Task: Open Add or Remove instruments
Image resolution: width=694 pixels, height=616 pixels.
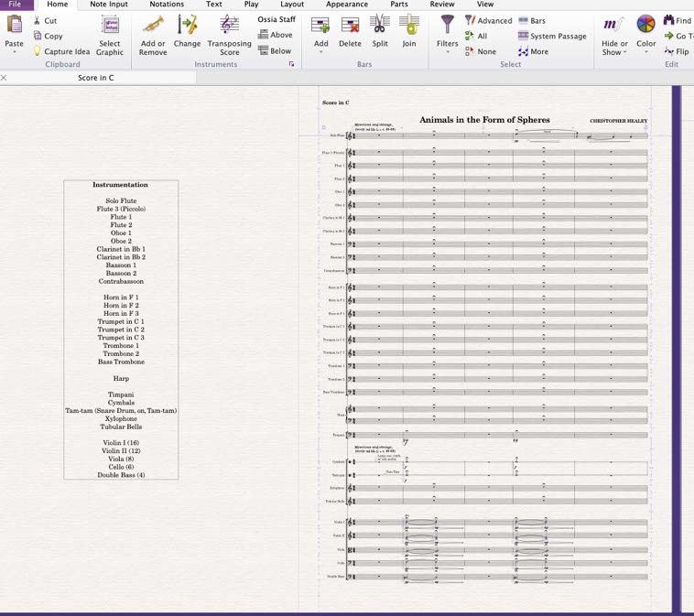Action: point(153,26)
